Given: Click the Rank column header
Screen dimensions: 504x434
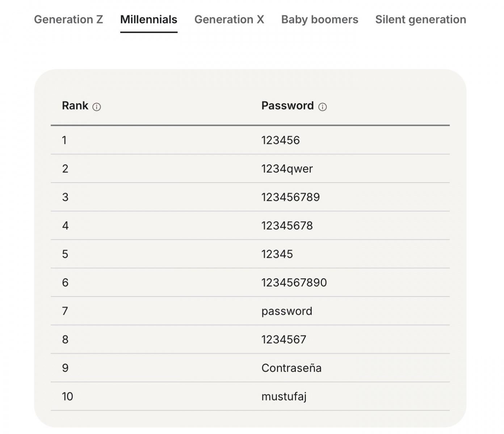Looking at the screenshot, I should (75, 106).
